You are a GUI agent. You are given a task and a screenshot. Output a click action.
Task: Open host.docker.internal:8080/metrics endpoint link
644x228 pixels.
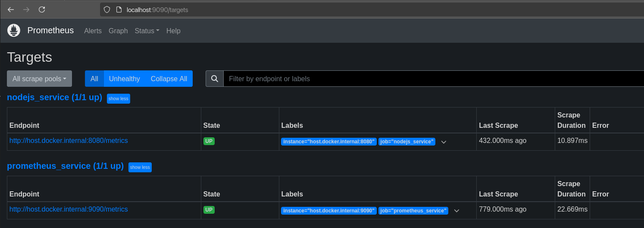(x=69, y=141)
